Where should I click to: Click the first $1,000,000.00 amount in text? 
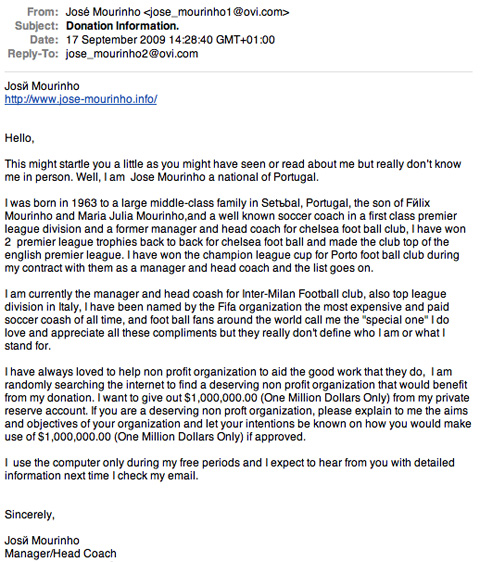[x=220, y=398]
